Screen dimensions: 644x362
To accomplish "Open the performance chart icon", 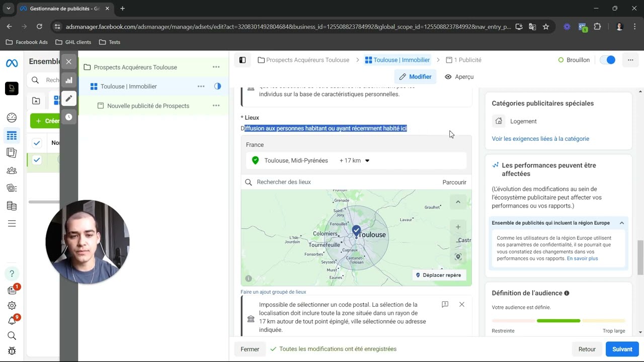I will click(x=69, y=80).
